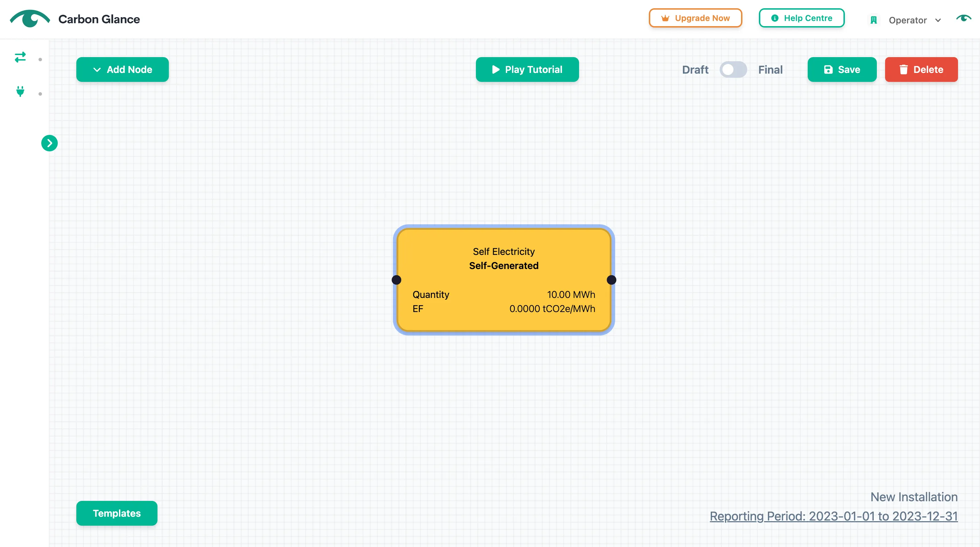Click the EF 0.0000 tCO2e/MWh value

[552, 308]
